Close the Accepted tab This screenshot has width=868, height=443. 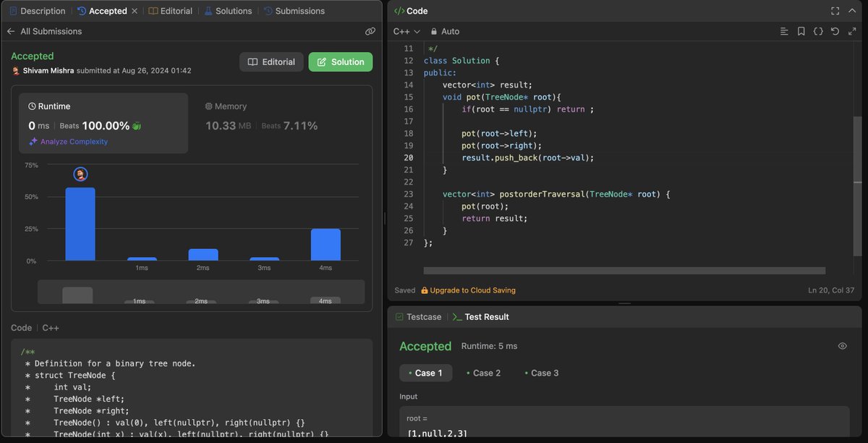(x=135, y=11)
